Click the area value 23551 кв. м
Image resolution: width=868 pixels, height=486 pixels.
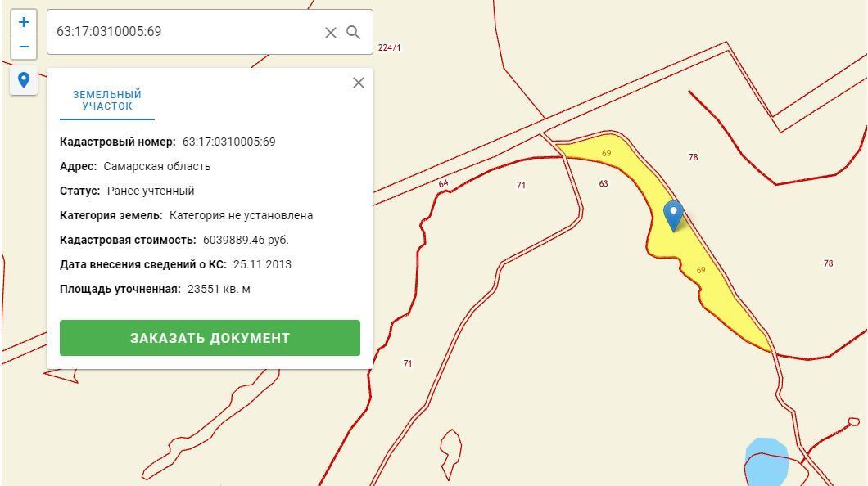[x=219, y=289]
